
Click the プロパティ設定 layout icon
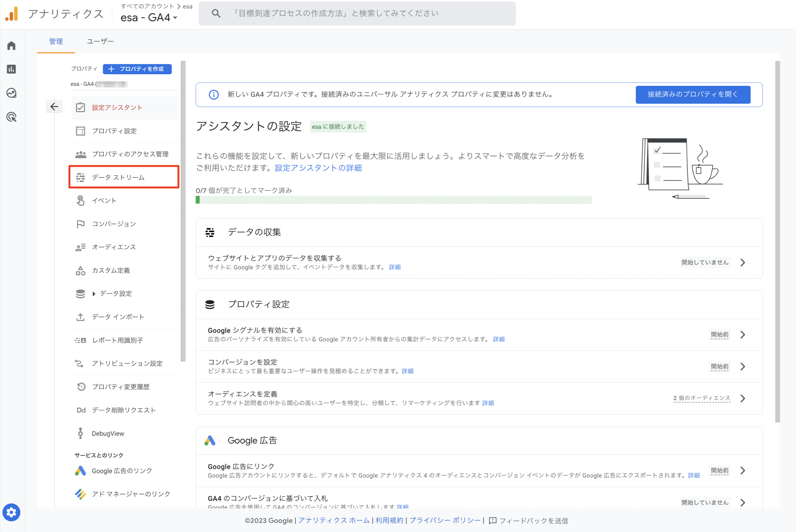(x=81, y=131)
